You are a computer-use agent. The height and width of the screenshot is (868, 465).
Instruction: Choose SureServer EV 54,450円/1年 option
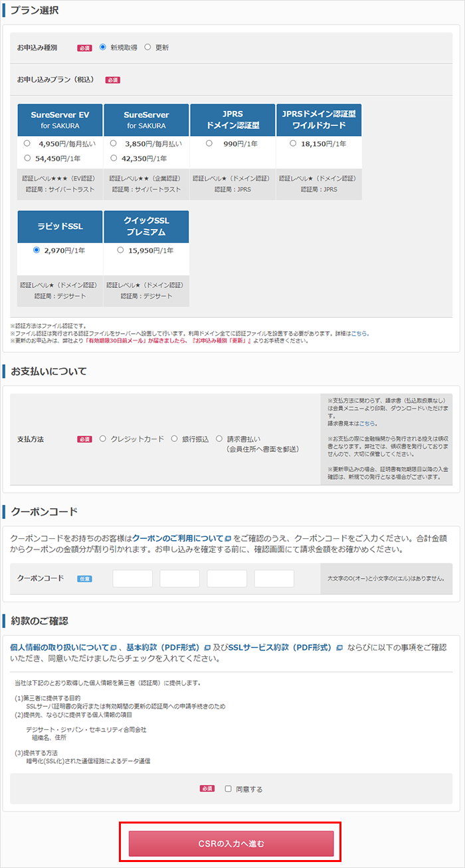click(27, 158)
